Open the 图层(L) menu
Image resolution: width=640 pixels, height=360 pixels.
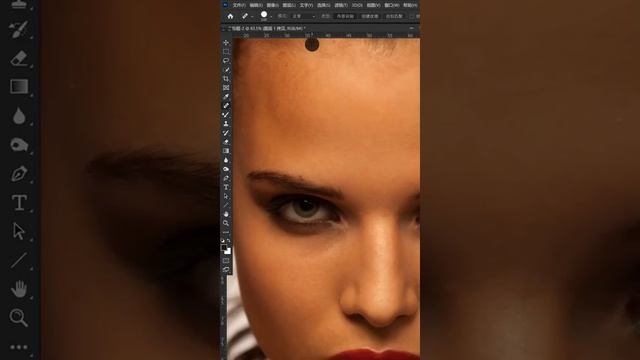(289, 5)
